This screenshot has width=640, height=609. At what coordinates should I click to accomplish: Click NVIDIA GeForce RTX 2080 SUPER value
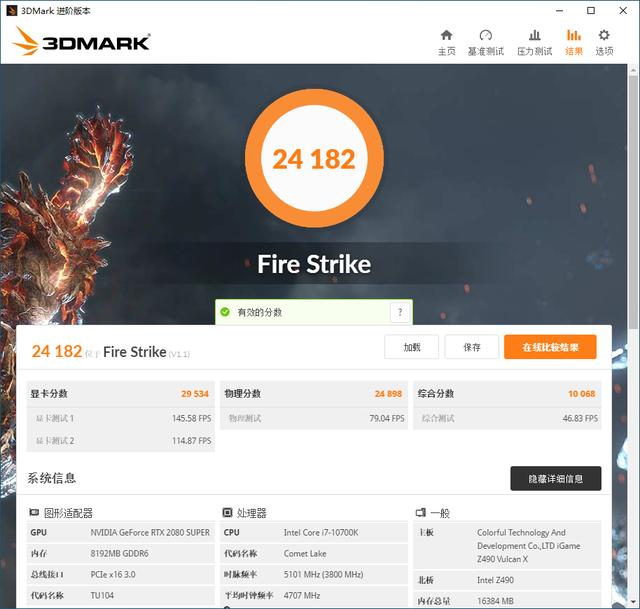[x=150, y=532]
